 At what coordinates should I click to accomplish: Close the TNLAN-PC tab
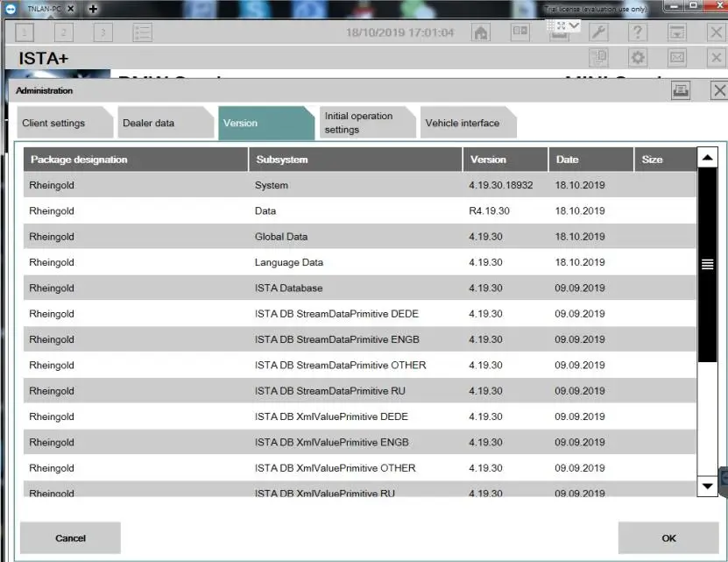[71, 9]
